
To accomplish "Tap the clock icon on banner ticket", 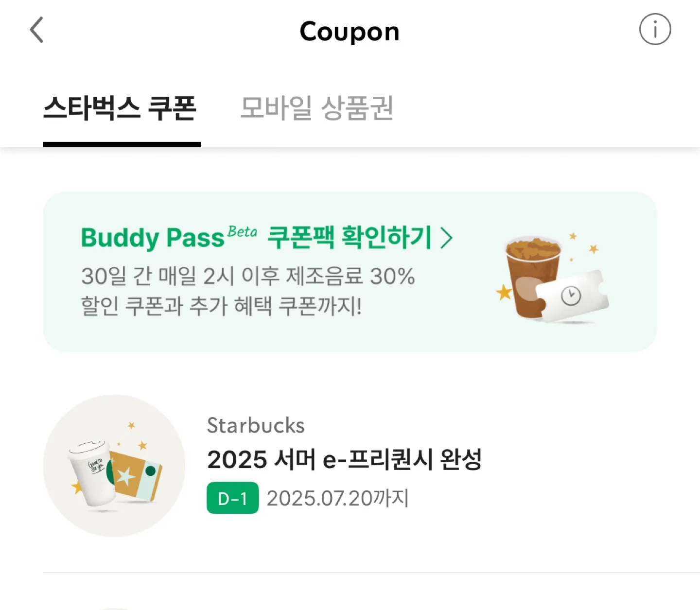I will click(571, 296).
